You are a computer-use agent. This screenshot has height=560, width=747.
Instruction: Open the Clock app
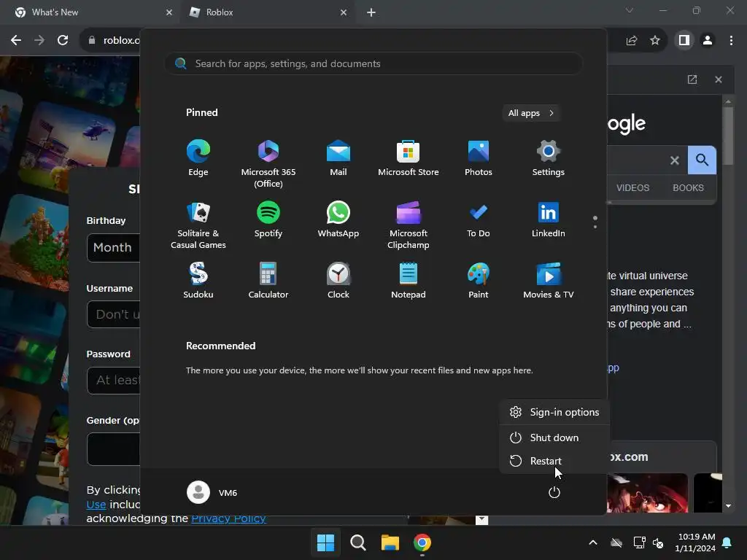(x=338, y=281)
